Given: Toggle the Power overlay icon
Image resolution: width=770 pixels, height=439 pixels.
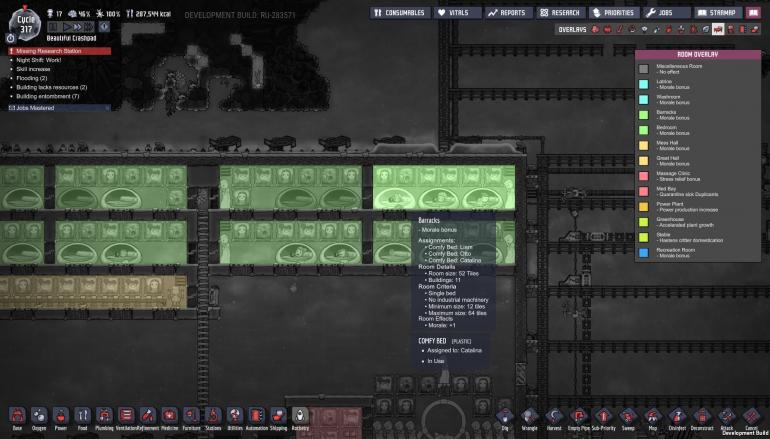Looking at the screenshot, I should (x=607, y=29).
